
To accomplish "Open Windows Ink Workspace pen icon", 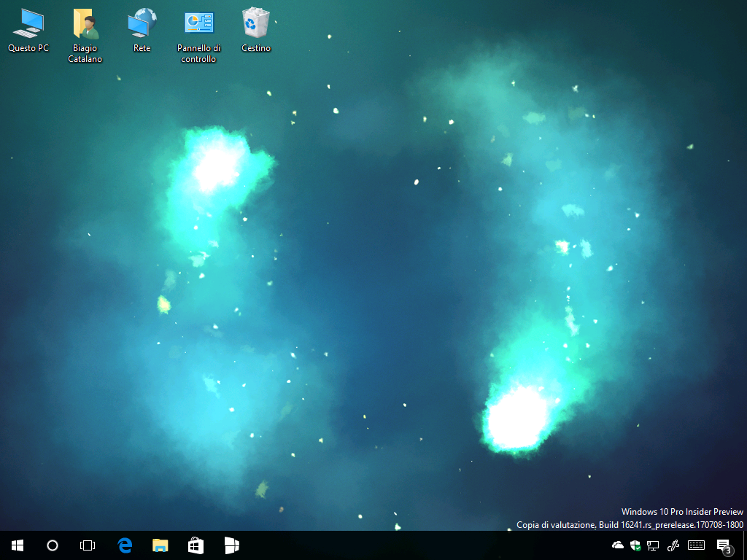I will (673, 545).
